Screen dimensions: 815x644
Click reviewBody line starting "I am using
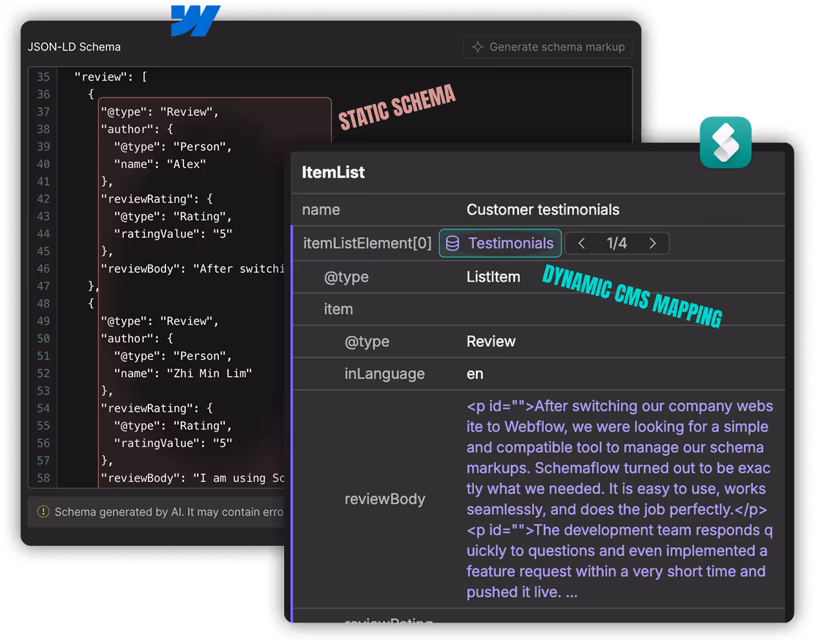[x=192, y=478]
